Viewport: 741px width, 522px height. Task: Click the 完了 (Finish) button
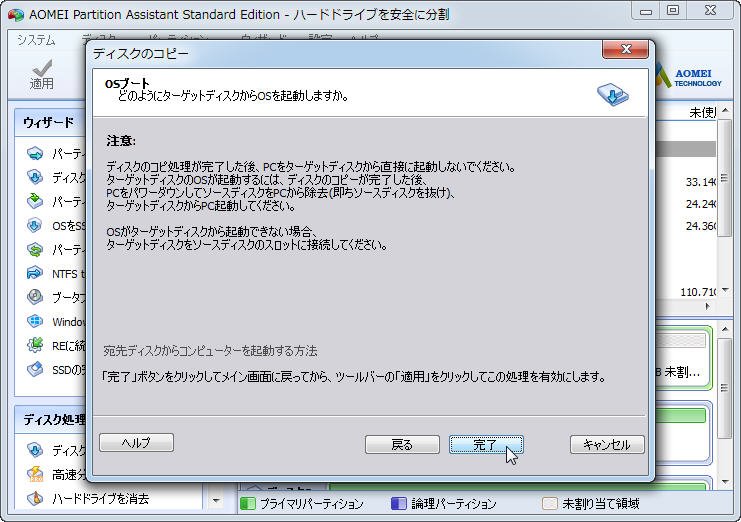(x=486, y=445)
